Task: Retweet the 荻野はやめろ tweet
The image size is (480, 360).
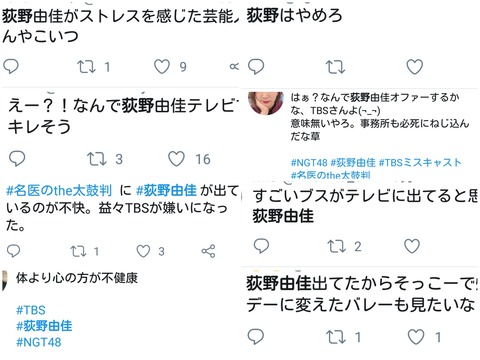Action: click(335, 67)
